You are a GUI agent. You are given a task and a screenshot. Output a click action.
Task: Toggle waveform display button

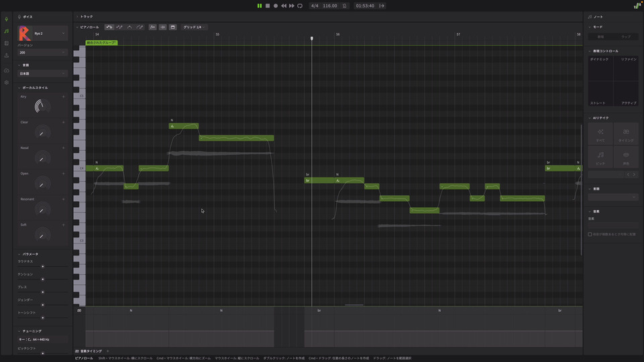pos(162,27)
